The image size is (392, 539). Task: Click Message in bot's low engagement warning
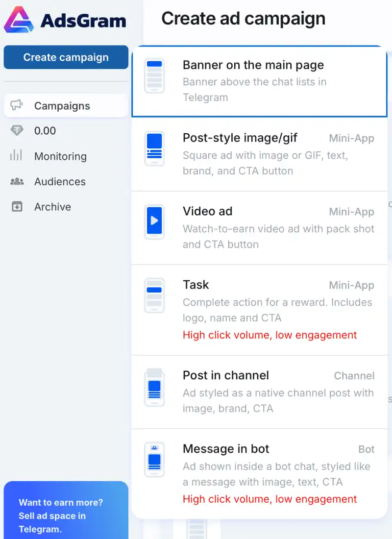[269, 499]
